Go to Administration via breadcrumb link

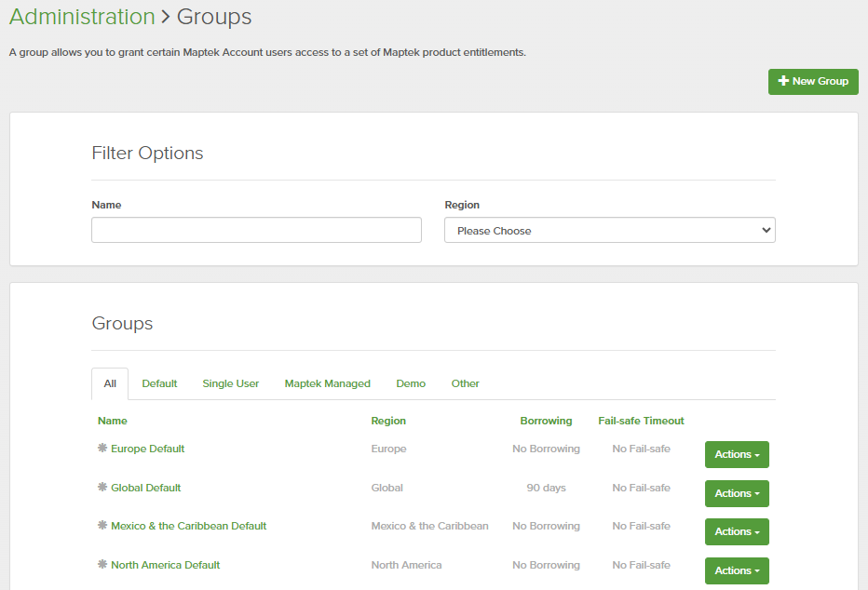[82, 17]
